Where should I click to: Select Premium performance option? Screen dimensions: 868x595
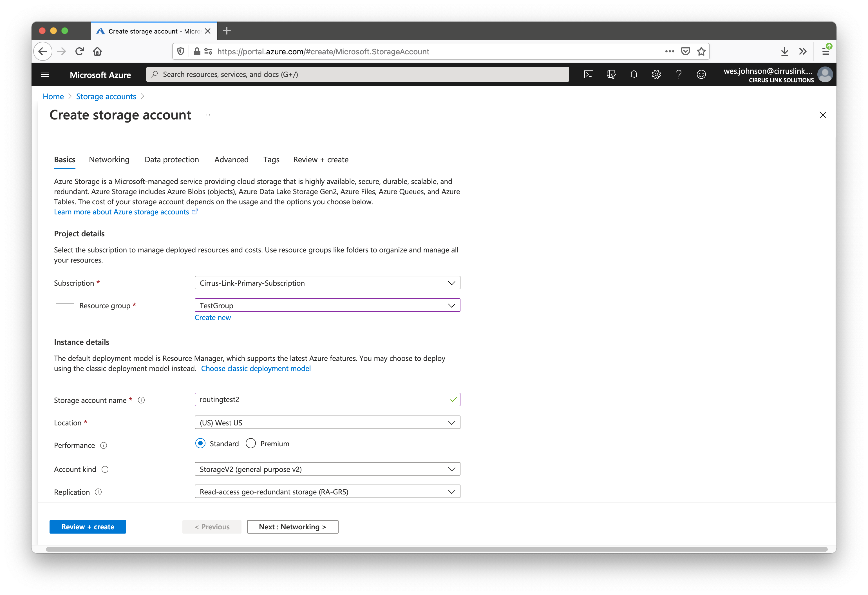coord(250,443)
